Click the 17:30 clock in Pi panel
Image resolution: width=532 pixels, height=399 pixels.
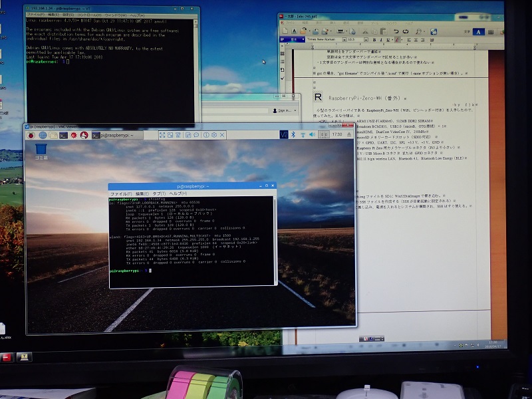337,134
